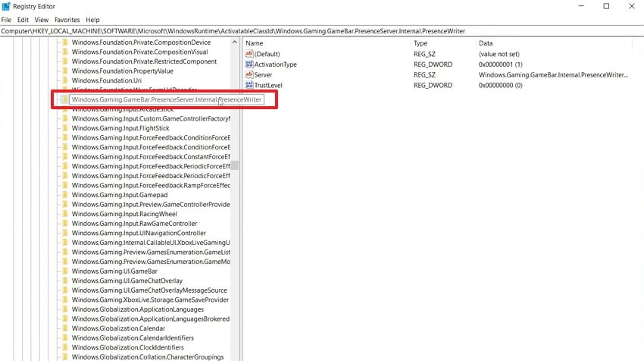This screenshot has width=644, height=361.
Task: Select Windows.Gaming.Preview.GamesEnumeration.GameMo key
Action: click(x=151, y=262)
